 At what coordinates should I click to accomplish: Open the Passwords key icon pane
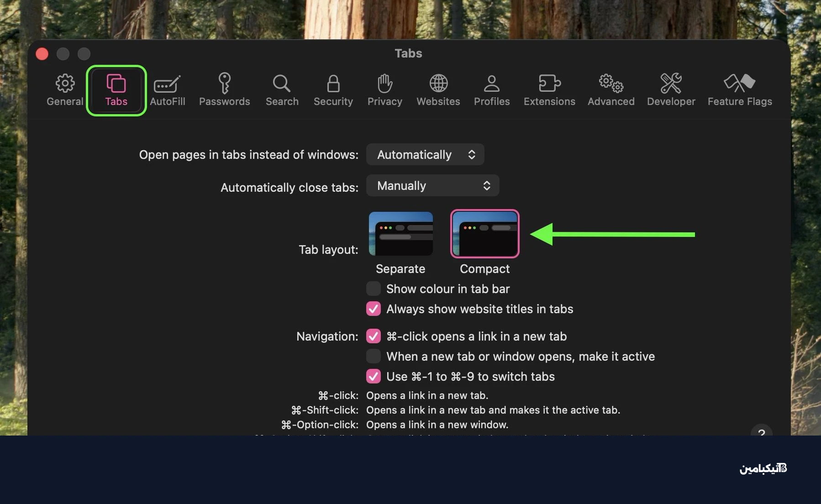coord(224,90)
